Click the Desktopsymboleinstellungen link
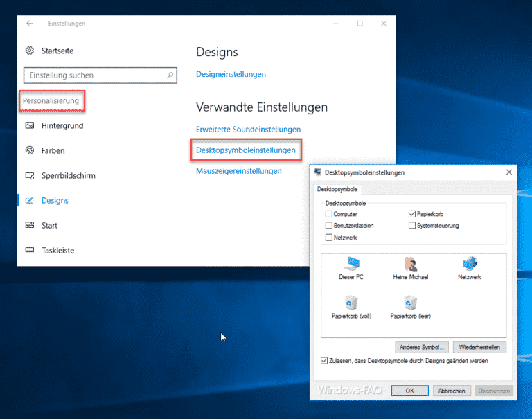532x419 pixels. (245, 150)
